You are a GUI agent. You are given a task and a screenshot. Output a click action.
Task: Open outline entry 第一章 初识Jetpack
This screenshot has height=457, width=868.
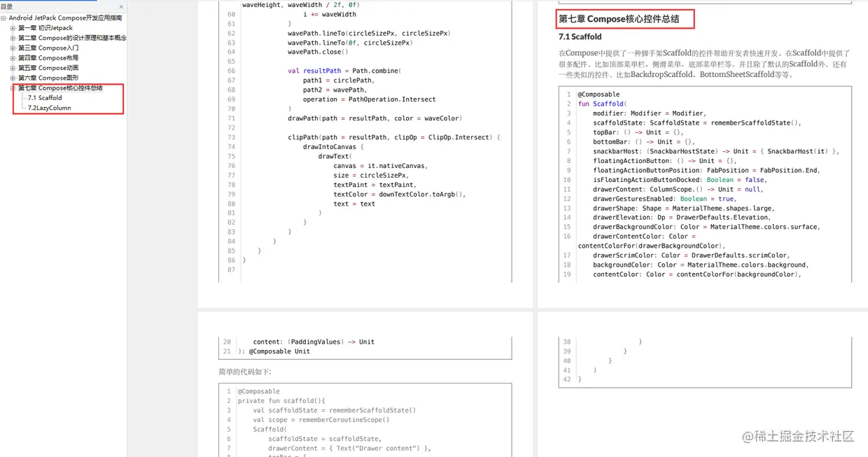click(x=45, y=28)
